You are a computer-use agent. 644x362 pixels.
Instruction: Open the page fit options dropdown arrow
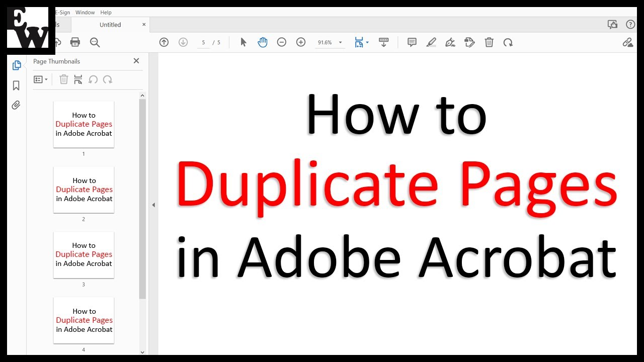(367, 43)
